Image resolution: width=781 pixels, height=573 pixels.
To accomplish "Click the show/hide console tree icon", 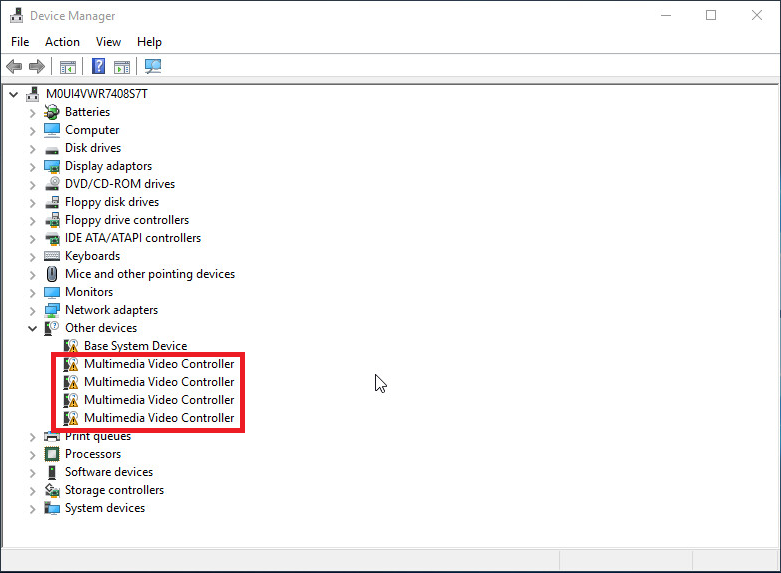I will point(68,66).
